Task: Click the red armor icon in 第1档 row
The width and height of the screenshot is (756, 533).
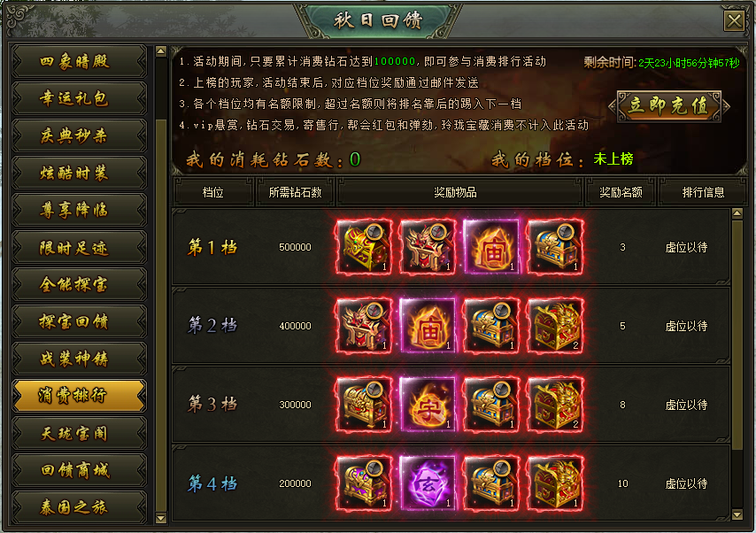Action: pos(428,247)
